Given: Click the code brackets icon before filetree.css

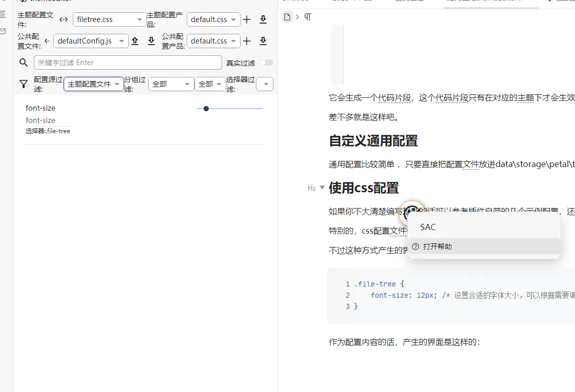Looking at the screenshot, I should pyautogui.click(x=64, y=19).
